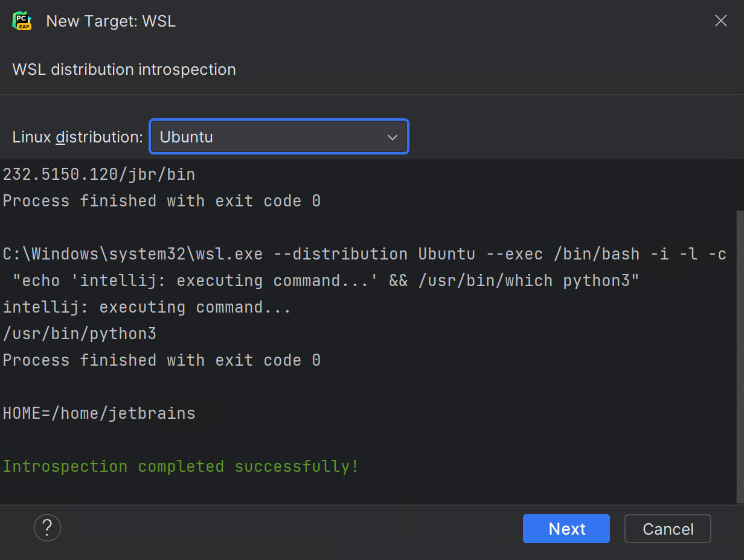Click the Next button
Viewport: 744px width, 560px height.
pyautogui.click(x=566, y=529)
